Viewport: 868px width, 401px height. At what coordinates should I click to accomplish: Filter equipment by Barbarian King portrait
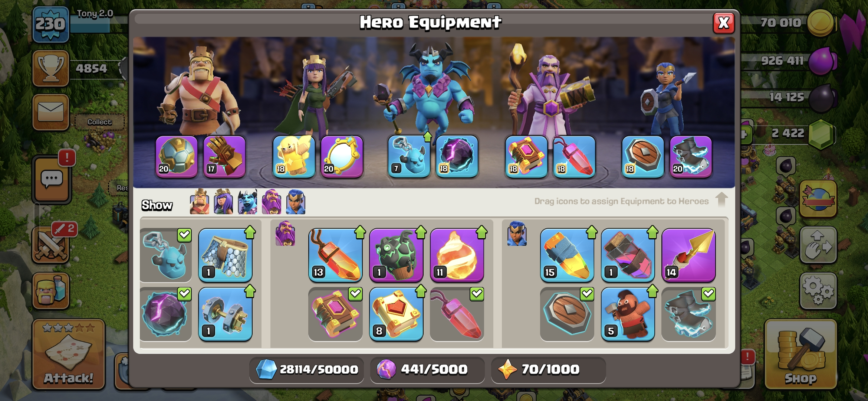coord(200,202)
